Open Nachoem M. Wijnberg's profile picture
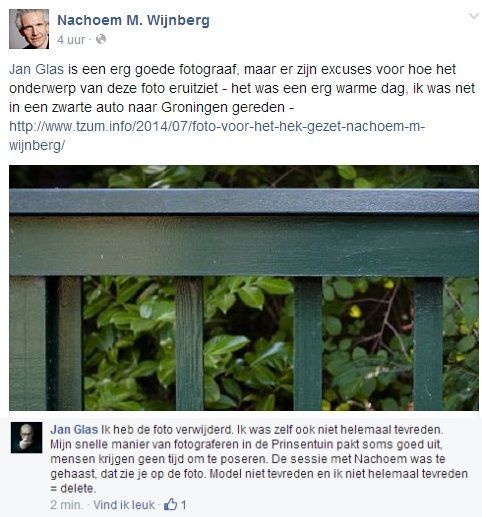The width and height of the screenshot is (482, 517). (29, 29)
